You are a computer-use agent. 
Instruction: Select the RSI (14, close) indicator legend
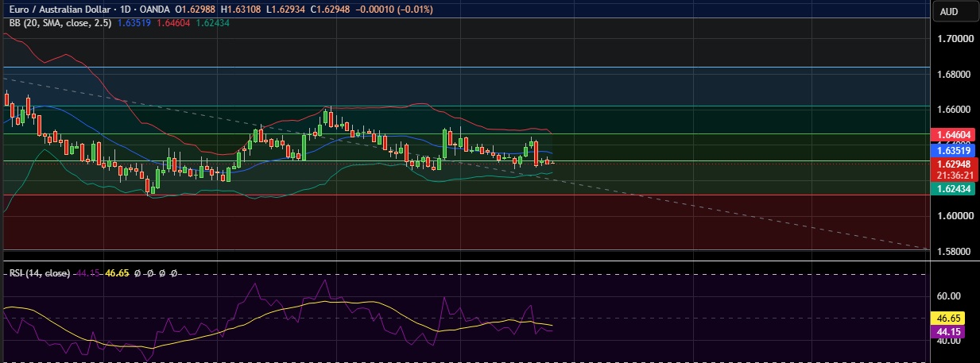coord(39,272)
